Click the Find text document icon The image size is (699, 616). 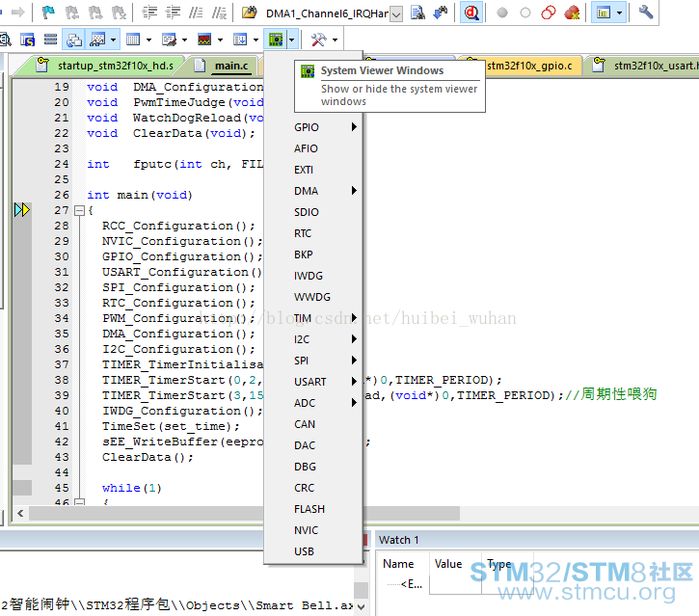tap(417, 13)
